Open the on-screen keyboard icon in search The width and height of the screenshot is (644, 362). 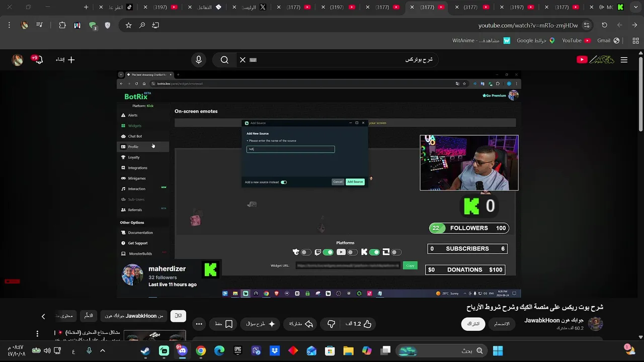[x=253, y=60]
